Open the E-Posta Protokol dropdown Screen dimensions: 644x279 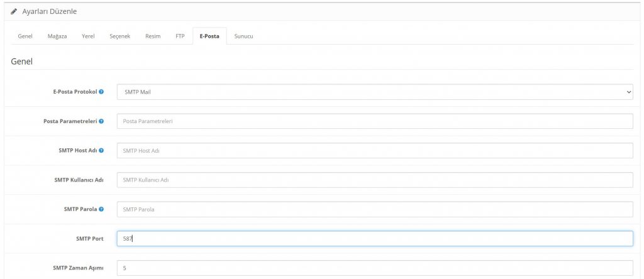tap(375, 92)
